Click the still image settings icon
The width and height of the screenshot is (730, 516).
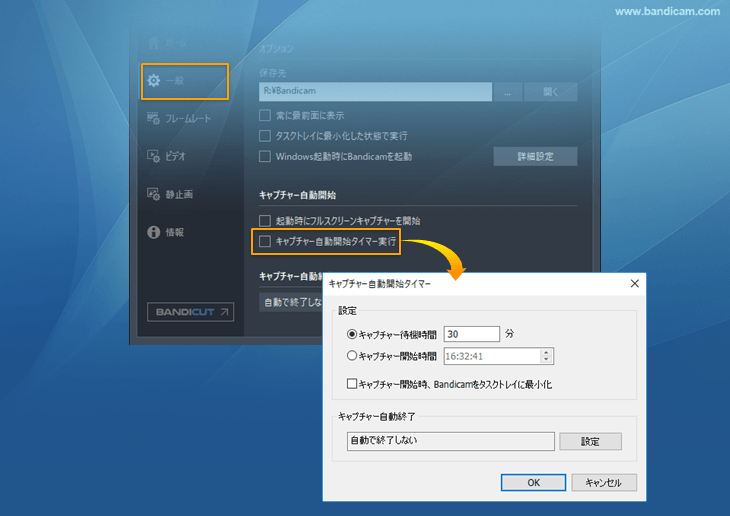pos(153,194)
